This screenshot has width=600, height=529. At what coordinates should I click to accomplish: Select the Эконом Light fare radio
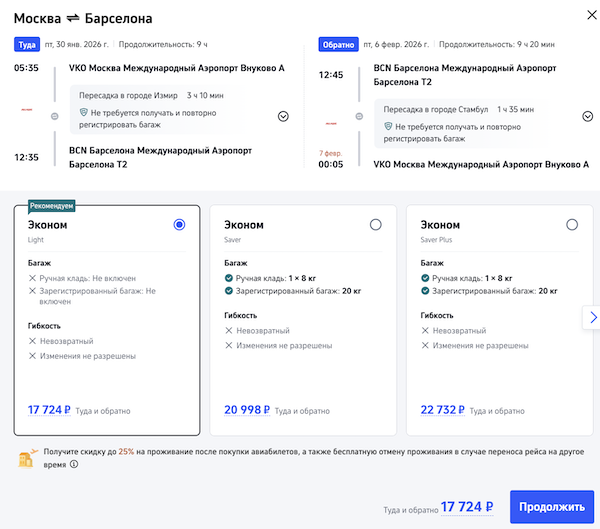(x=179, y=225)
